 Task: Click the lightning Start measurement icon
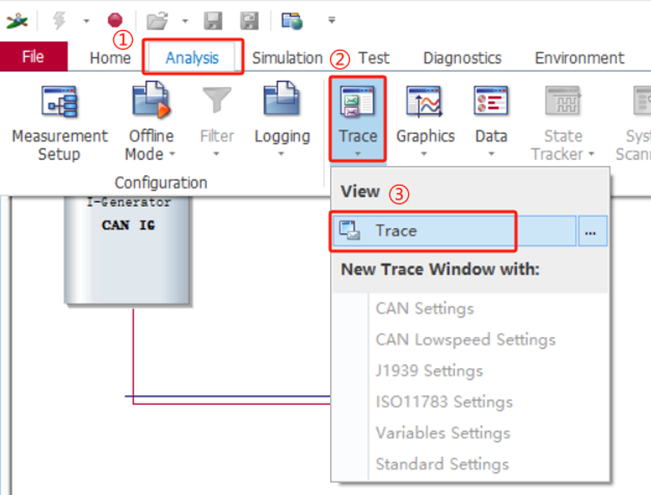coord(59,19)
